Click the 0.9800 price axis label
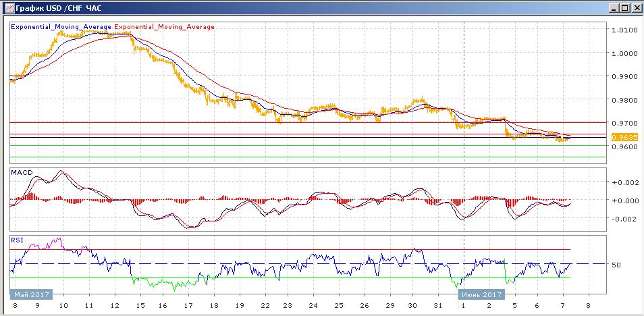 point(623,100)
